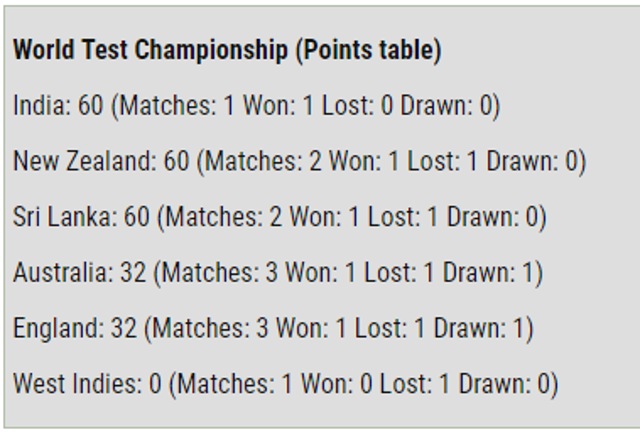Select the Australia points row

(278, 272)
